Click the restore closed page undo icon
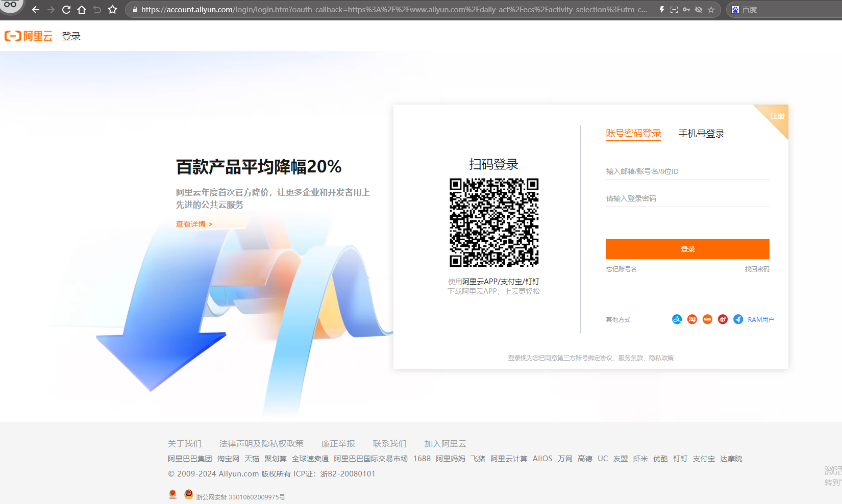 [x=97, y=10]
